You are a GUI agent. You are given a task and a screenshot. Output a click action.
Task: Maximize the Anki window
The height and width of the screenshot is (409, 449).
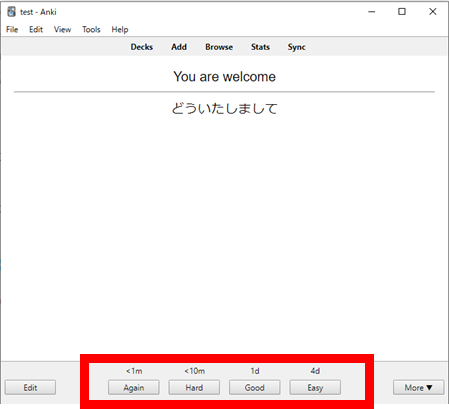pos(402,12)
